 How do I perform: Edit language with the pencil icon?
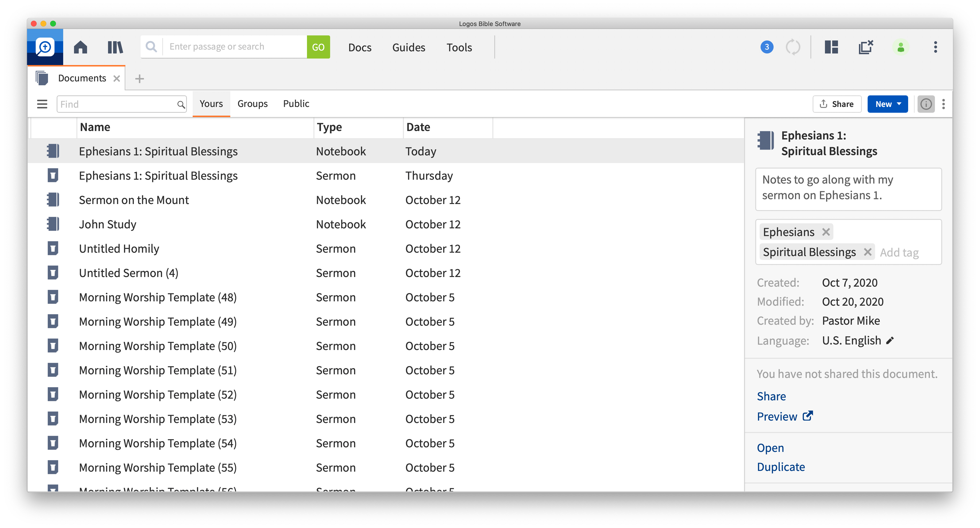890,341
